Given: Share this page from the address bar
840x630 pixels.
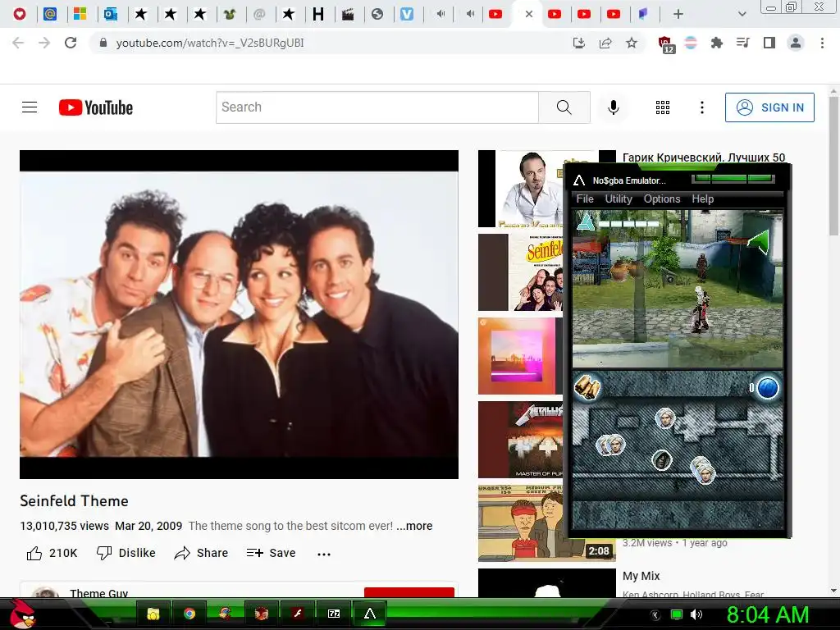Looking at the screenshot, I should tap(605, 43).
